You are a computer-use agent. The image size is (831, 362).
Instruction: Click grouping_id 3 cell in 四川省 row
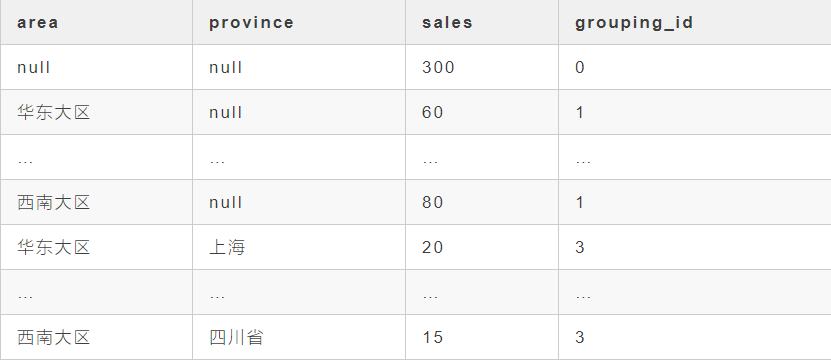tap(695, 338)
